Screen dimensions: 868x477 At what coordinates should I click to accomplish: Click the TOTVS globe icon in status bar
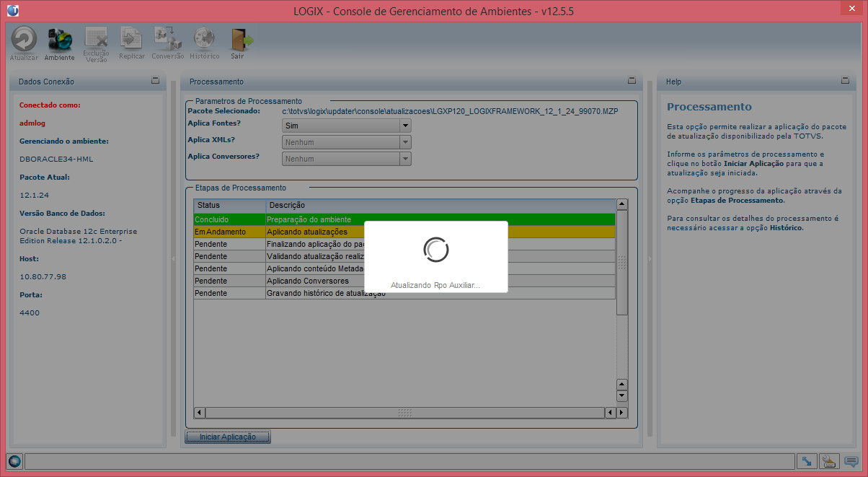click(14, 461)
